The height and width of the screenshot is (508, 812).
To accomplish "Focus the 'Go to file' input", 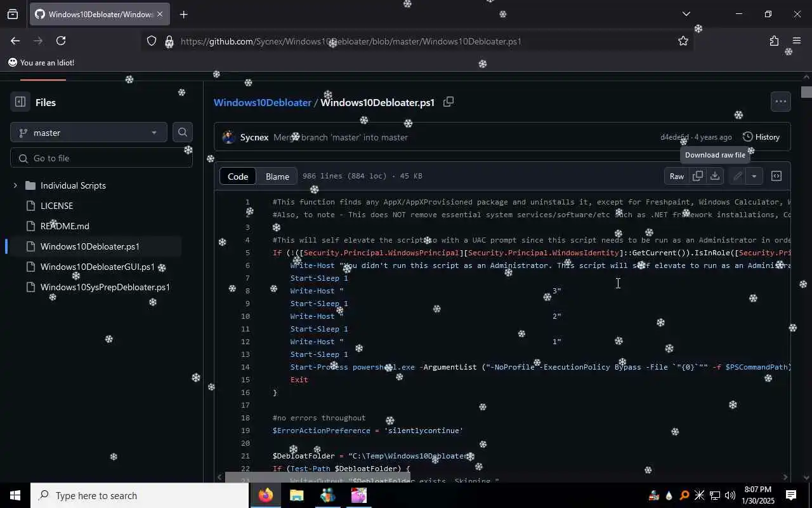I will (101, 158).
